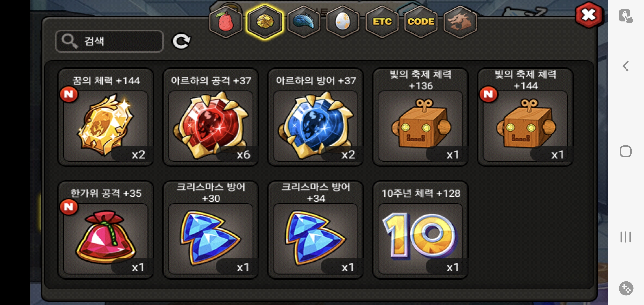Choose the 아르하의 방어 +37 blue gem
This screenshot has width=644, height=305.
(x=316, y=117)
